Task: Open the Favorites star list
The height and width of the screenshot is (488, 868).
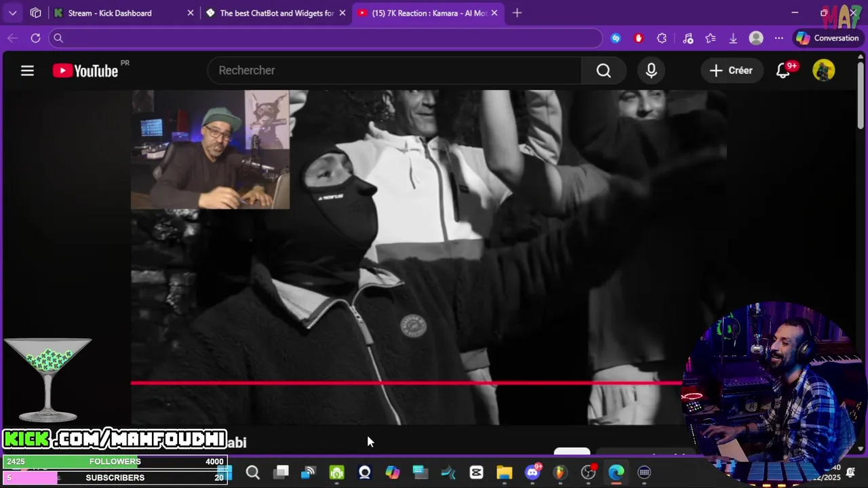Action: (x=711, y=38)
